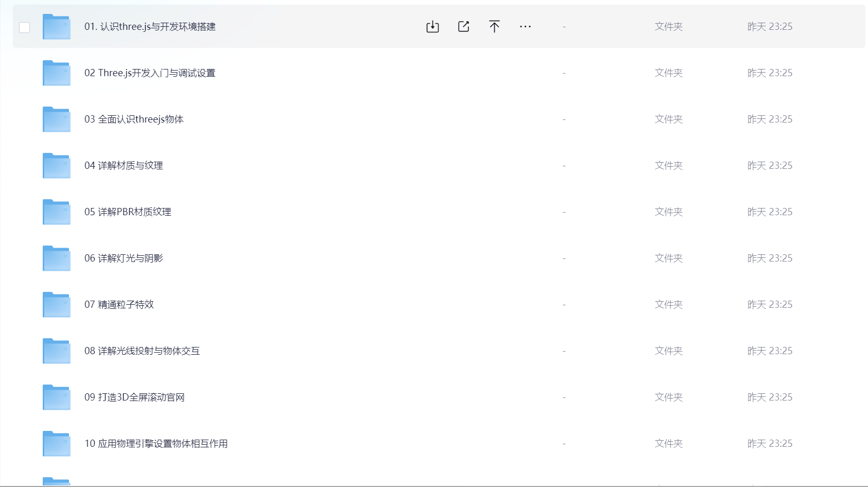868x487 pixels.
Task: Click date 昨天 23:25 in 07 精通粒子特效 row
Action: click(770, 305)
